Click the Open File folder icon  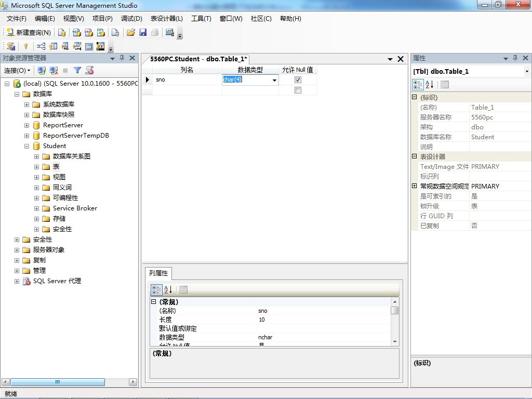[x=131, y=32]
